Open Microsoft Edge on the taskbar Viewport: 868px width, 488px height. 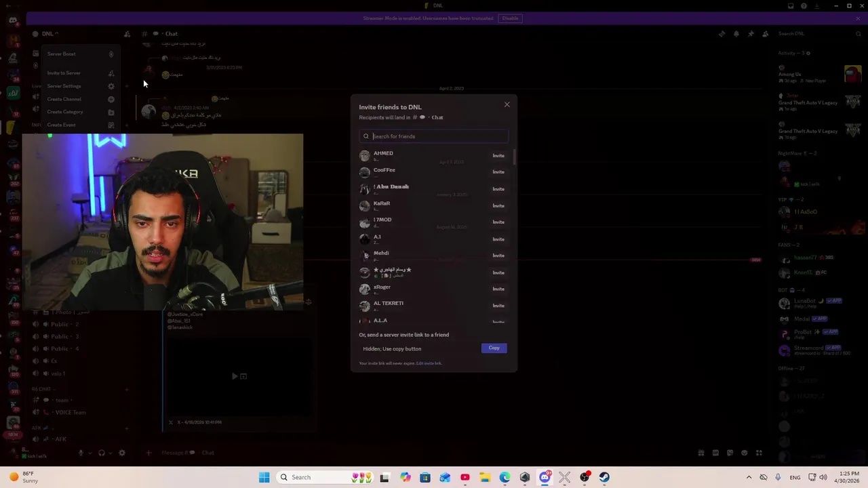click(505, 477)
